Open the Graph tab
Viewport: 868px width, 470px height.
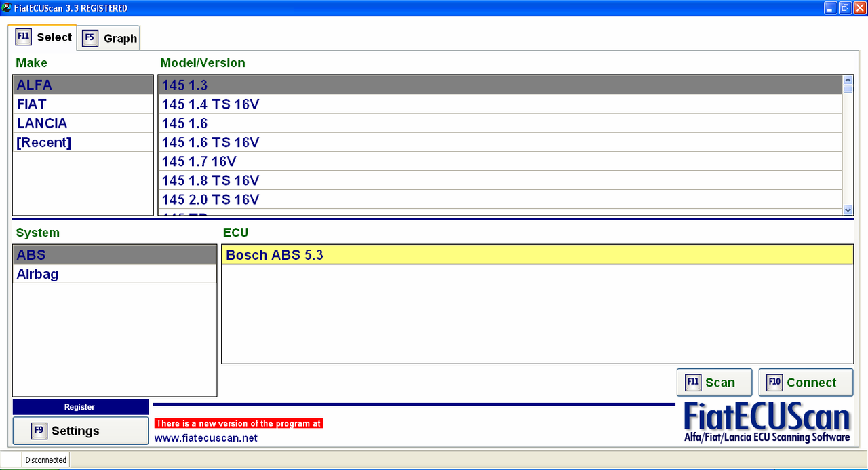[110, 38]
